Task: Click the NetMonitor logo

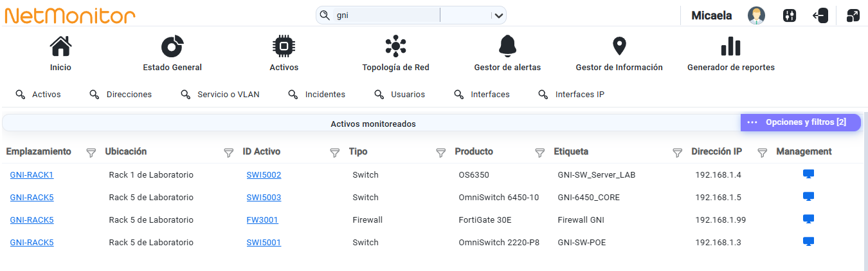Action: (70, 15)
